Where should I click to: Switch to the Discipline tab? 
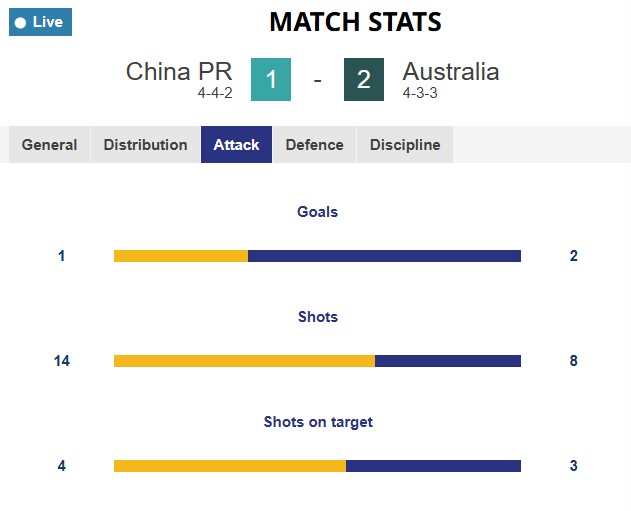pyautogui.click(x=405, y=145)
